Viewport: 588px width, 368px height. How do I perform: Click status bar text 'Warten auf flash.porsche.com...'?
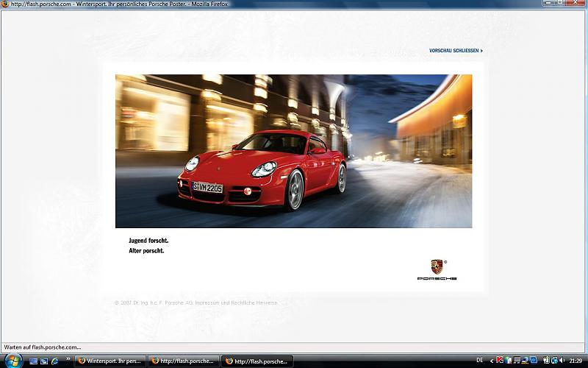pyautogui.click(x=43, y=347)
